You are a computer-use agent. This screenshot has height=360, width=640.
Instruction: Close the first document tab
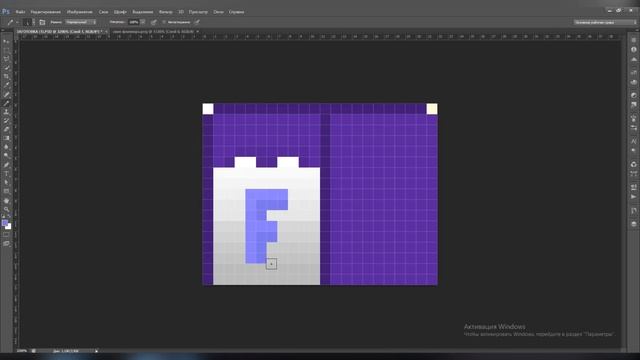[107, 31]
